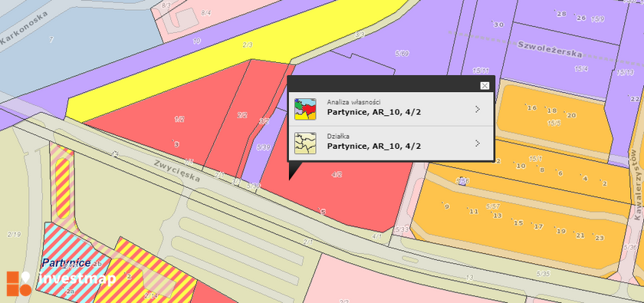
Task: Click the investmap logo
Action: [x=61, y=283]
